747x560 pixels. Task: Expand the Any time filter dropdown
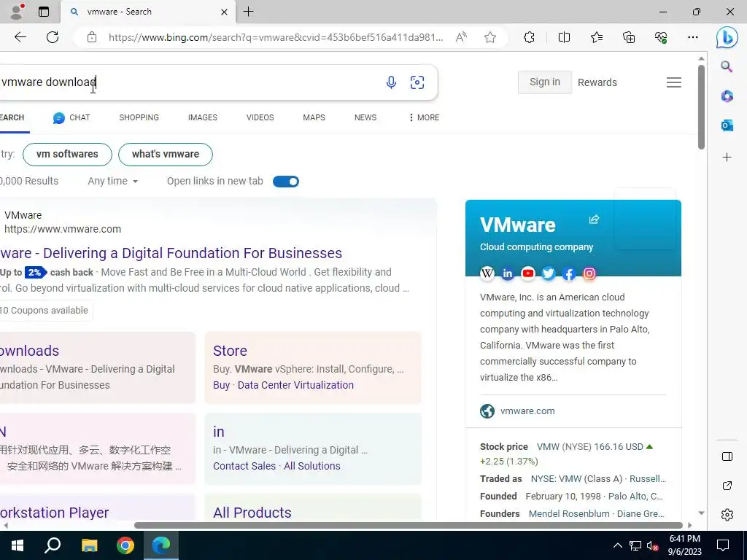(113, 181)
